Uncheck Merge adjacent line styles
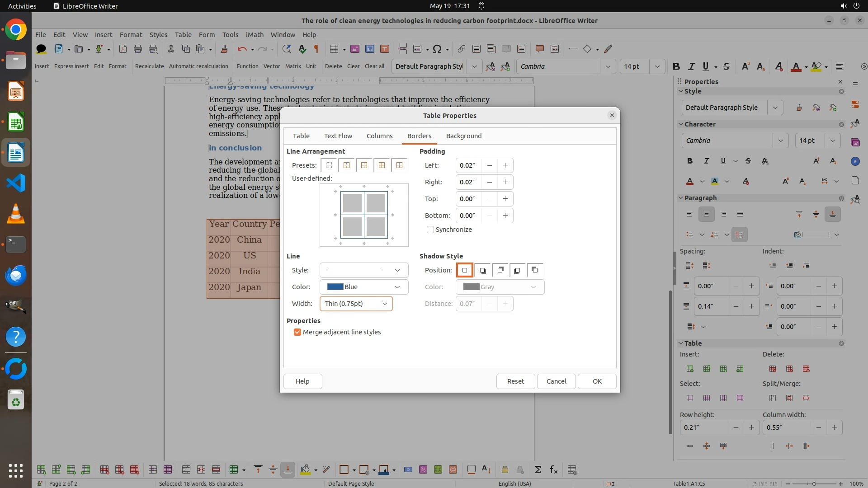Viewport: 868px width, 488px height. 297,332
